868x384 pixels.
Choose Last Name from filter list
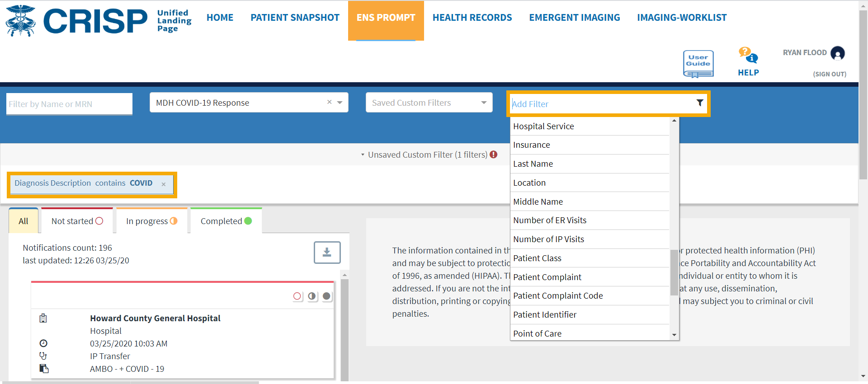coord(590,164)
